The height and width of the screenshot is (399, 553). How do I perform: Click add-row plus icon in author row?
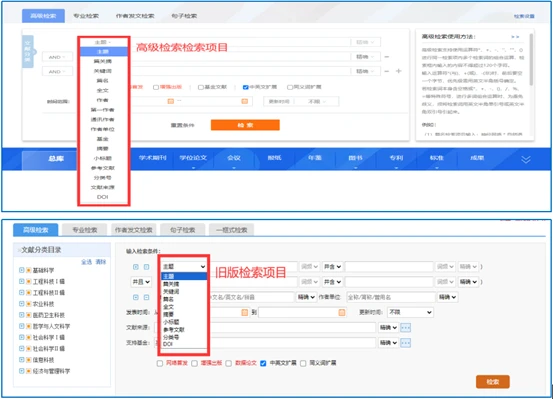tap(136, 297)
